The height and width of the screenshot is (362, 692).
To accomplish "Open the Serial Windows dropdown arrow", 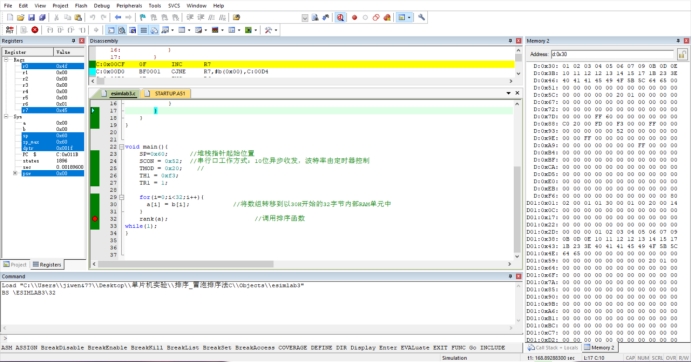I will [x=206, y=30].
